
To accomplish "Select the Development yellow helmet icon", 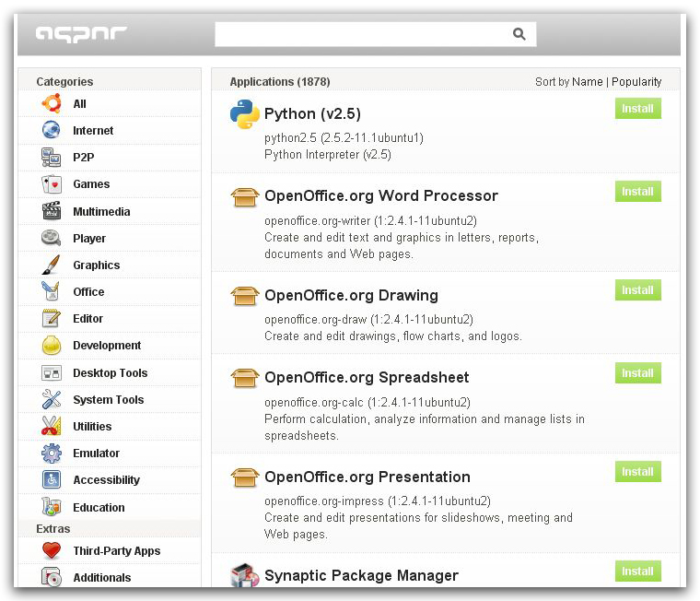I will pos(52,346).
